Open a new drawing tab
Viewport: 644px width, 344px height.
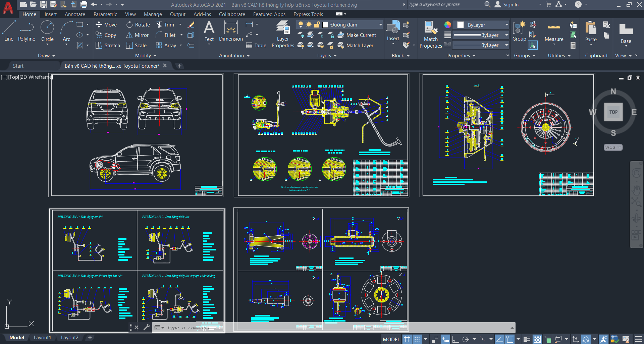(x=179, y=66)
